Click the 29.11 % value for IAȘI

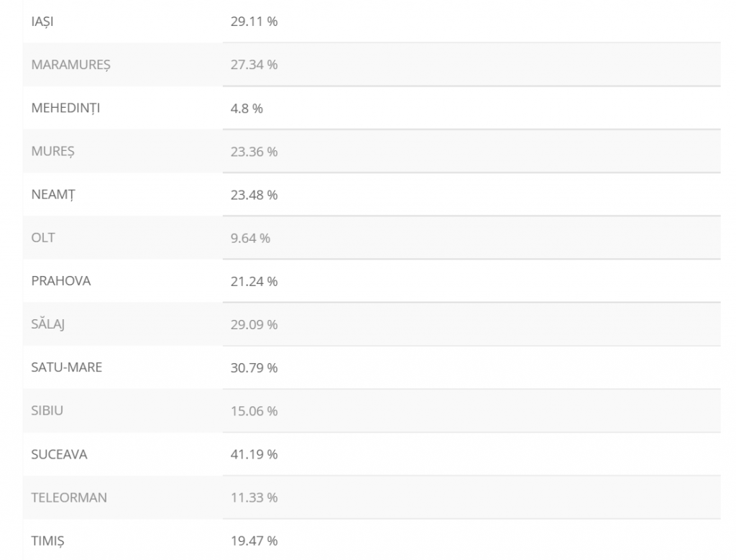pyautogui.click(x=254, y=22)
